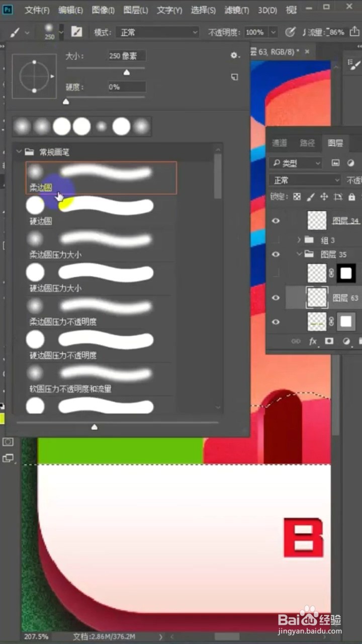The height and width of the screenshot is (644, 362).
Task: Change screen mode icon in left toolbar
Action: tap(8, 458)
